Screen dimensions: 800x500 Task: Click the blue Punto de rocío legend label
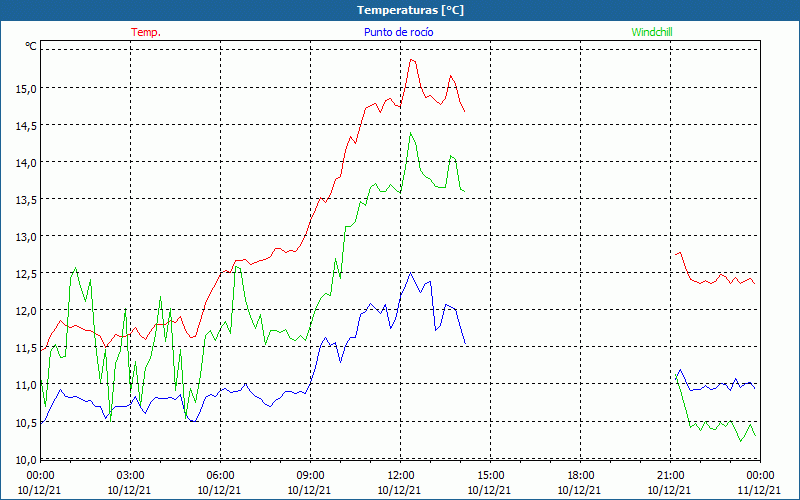(398, 32)
